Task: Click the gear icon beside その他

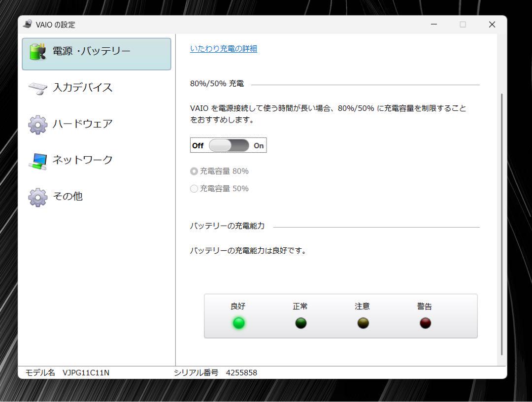Action: click(x=37, y=198)
